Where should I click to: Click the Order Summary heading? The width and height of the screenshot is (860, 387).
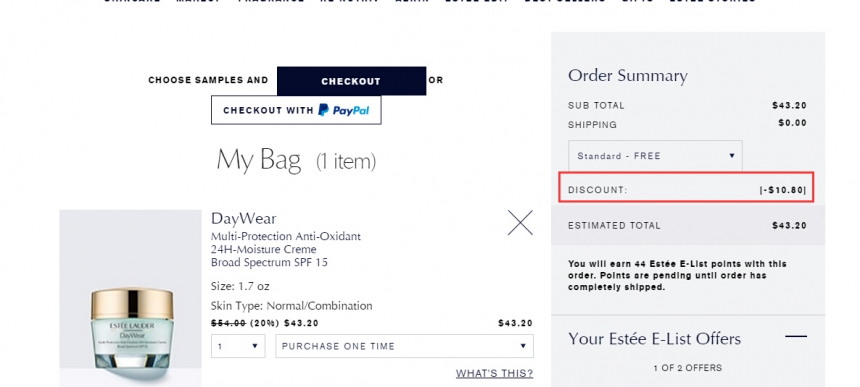point(627,76)
